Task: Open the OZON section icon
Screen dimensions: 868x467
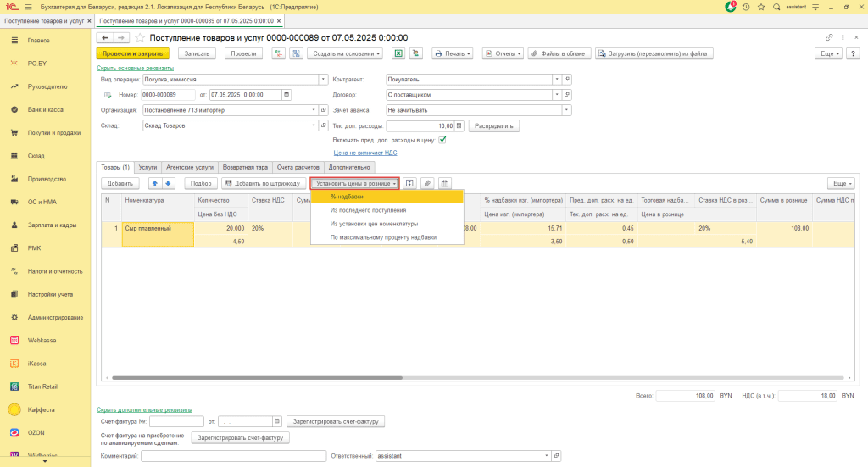Action: 14,433
